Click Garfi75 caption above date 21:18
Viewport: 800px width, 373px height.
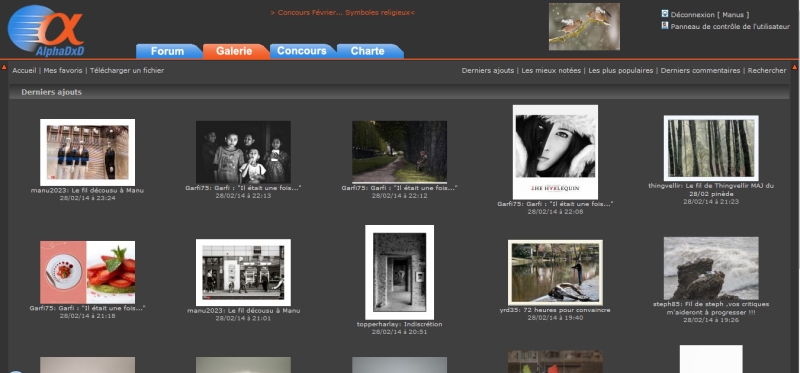87,308
